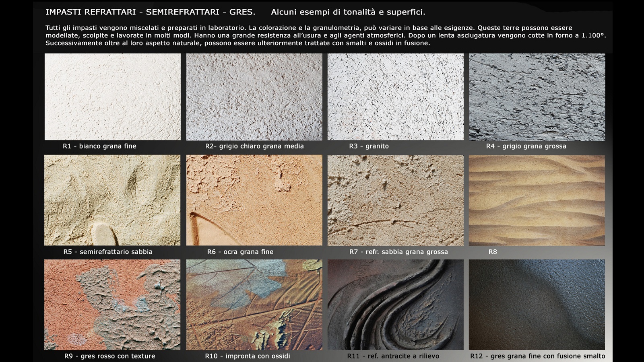Click the caption 'R10 - impronta con ossidi'
Viewport: 644px width, 362px height.
coord(248,356)
